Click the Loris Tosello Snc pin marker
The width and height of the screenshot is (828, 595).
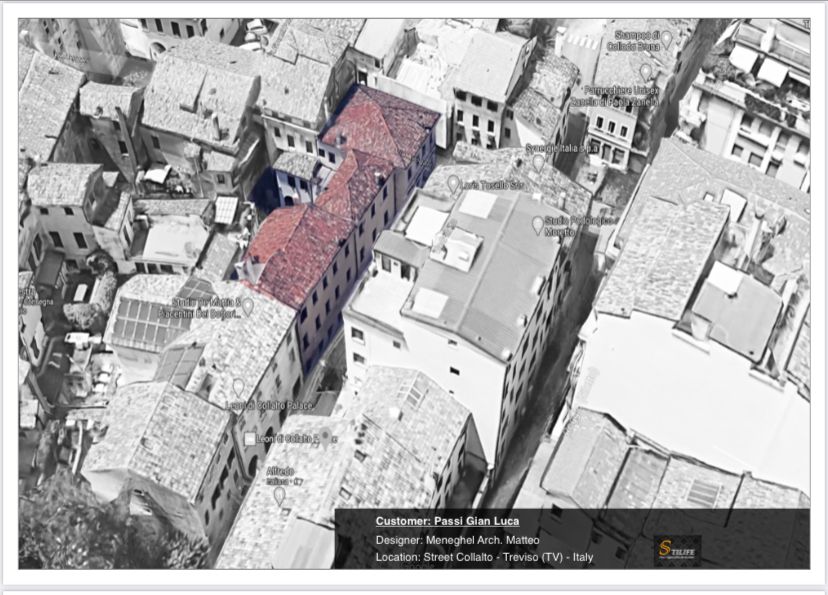tap(453, 184)
